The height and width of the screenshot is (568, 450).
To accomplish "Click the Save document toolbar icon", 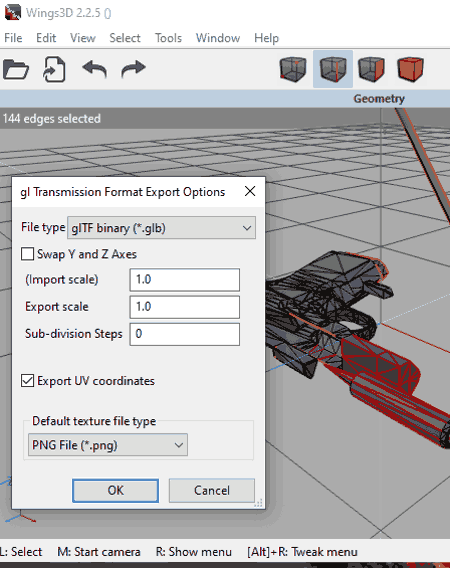I will click(x=54, y=69).
